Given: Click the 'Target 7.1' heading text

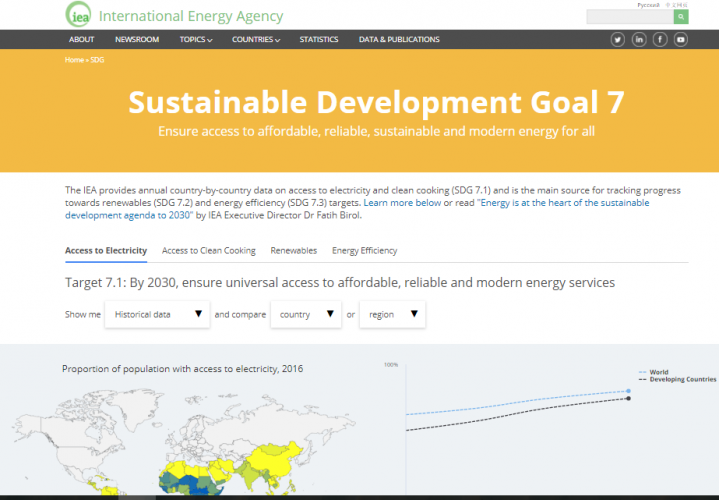Looking at the screenshot, I should click(x=340, y=283).
